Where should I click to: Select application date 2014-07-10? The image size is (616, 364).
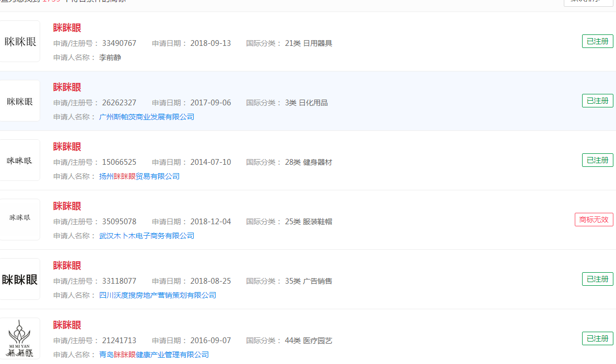(210, 162)
